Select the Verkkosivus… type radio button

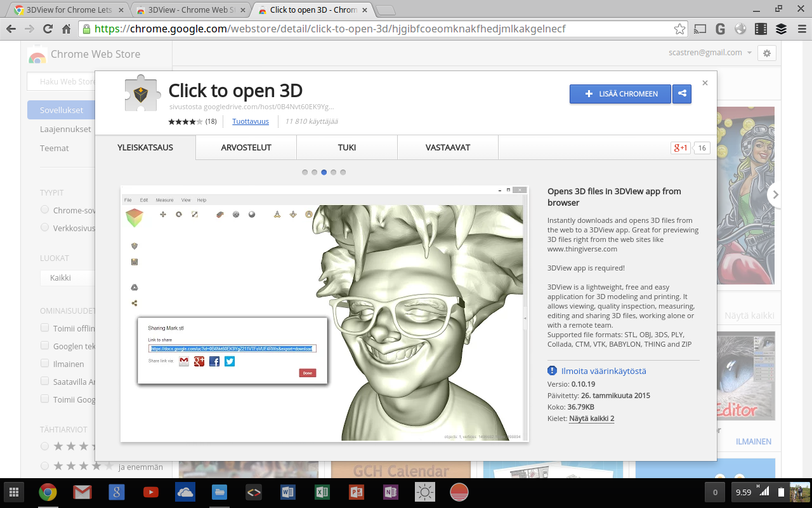tap(44, 227)
